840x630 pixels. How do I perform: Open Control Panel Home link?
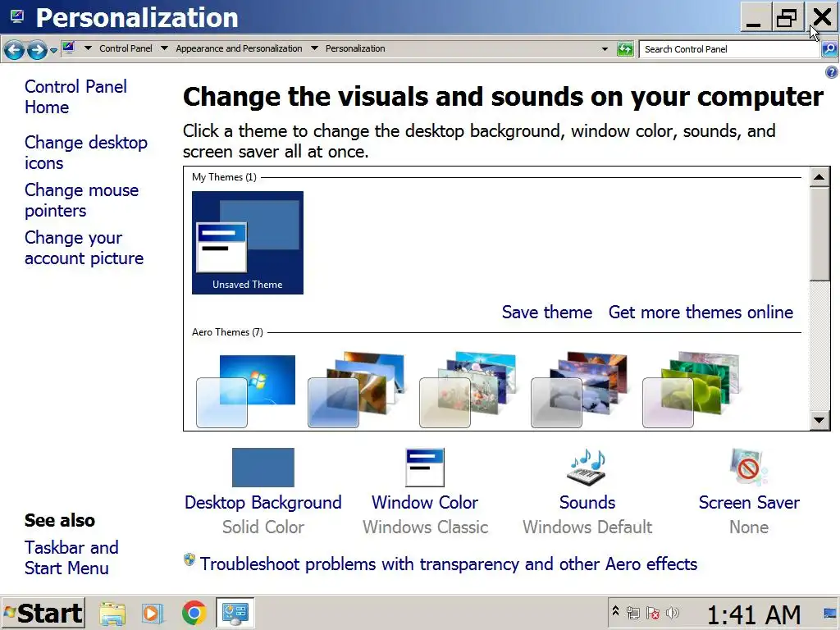(75, 97)
